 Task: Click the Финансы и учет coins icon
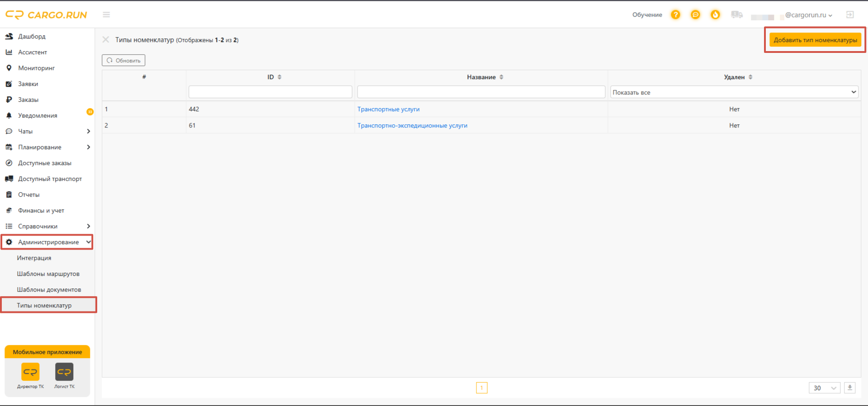coord(9,210)
